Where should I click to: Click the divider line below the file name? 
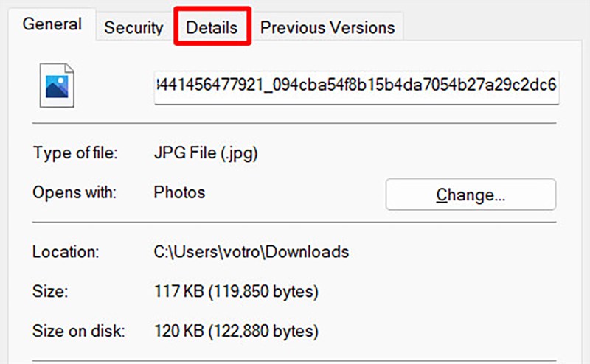(x=294, y=124)
